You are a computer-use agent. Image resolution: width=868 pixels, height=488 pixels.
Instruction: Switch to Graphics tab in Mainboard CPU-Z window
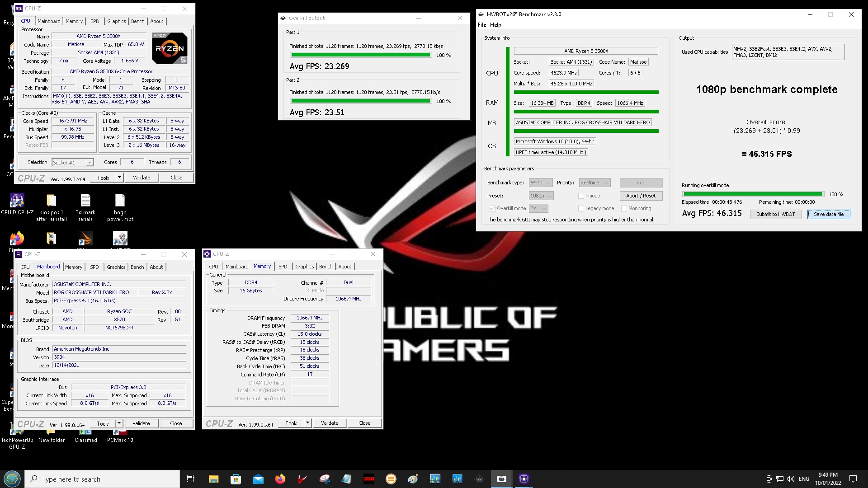[116, 267]
